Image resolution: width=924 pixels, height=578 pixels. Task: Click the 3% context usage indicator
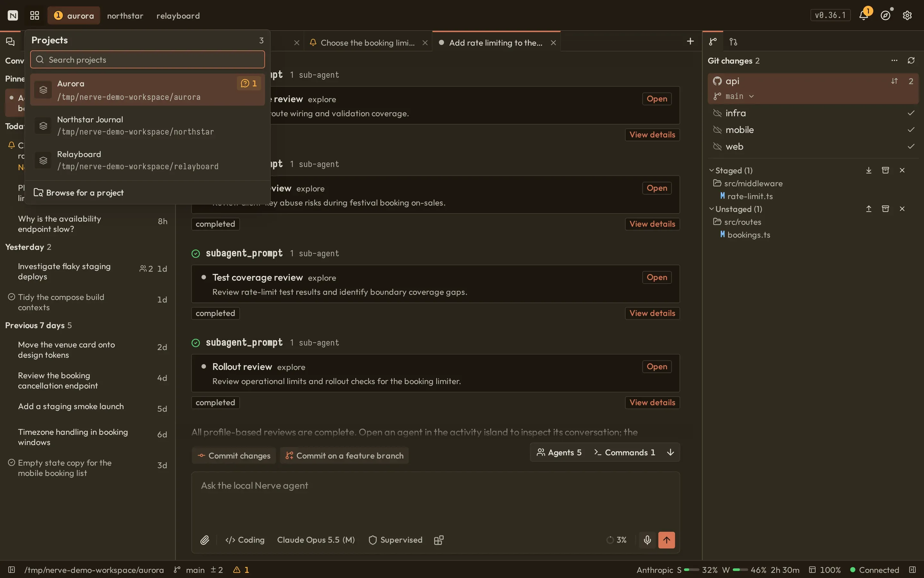coord(616,540)
